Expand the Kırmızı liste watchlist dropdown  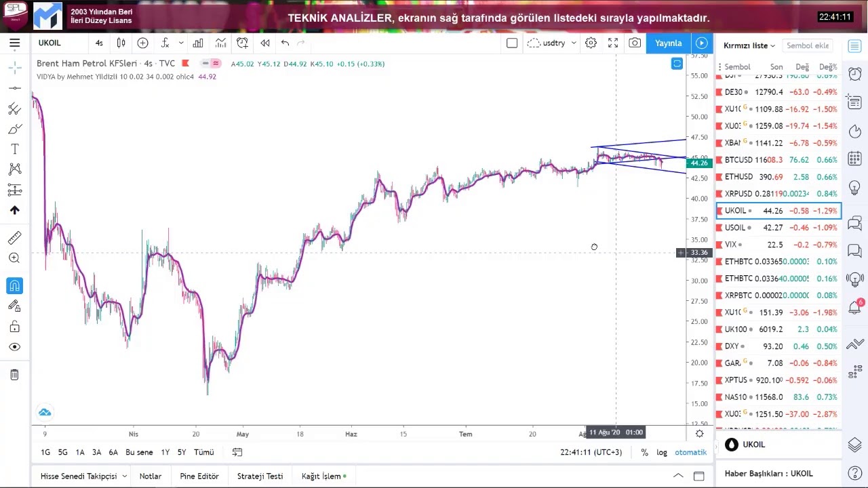pos(749,45)
